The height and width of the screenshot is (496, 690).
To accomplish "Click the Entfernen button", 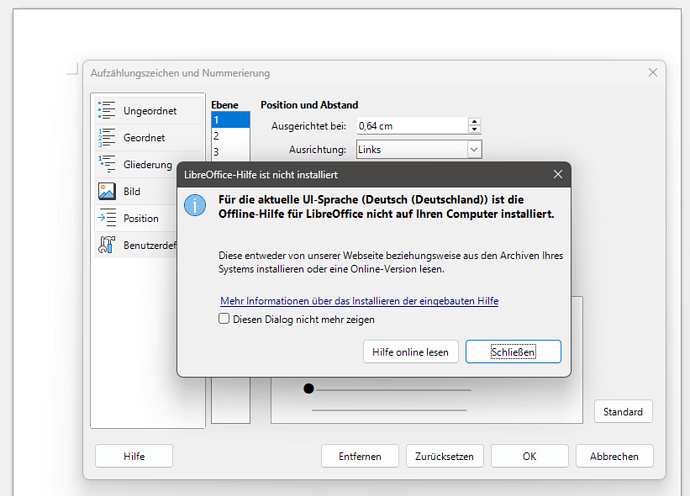I will [x=360, y=456].
